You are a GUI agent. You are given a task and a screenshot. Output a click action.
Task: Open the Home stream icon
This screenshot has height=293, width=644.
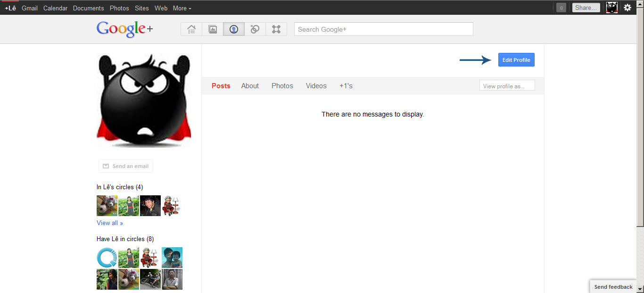(191, 29)
